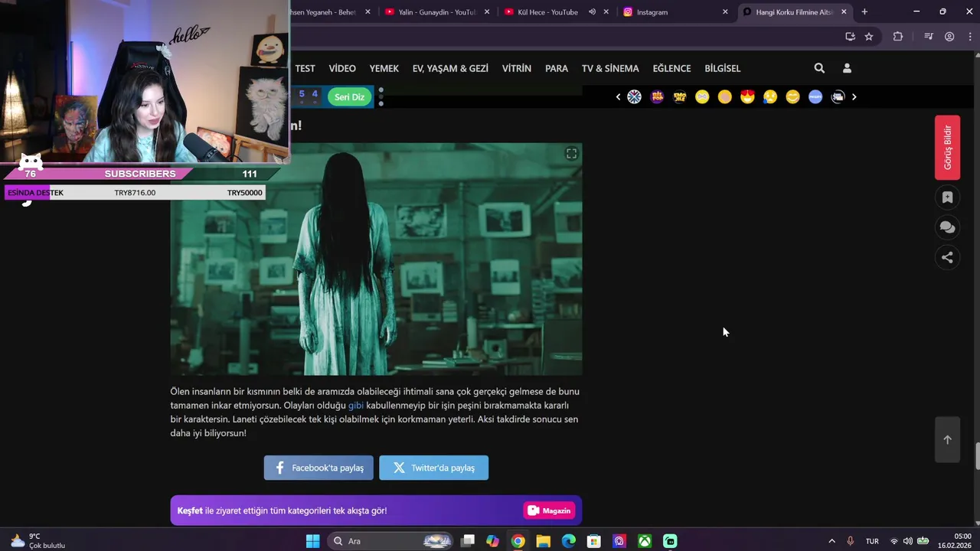Select the Biz Pop channel icon
The width and height of the screenshot is (980, 551).
657,96
